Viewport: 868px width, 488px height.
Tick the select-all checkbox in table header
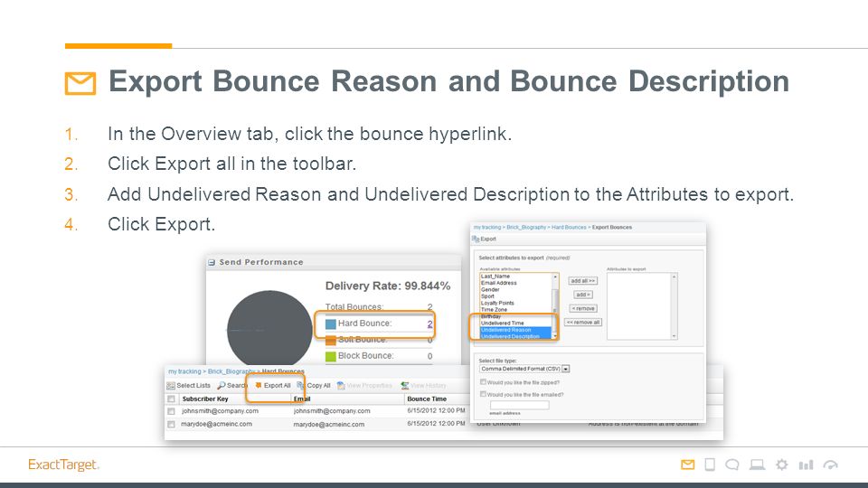(x=171, y=399)
